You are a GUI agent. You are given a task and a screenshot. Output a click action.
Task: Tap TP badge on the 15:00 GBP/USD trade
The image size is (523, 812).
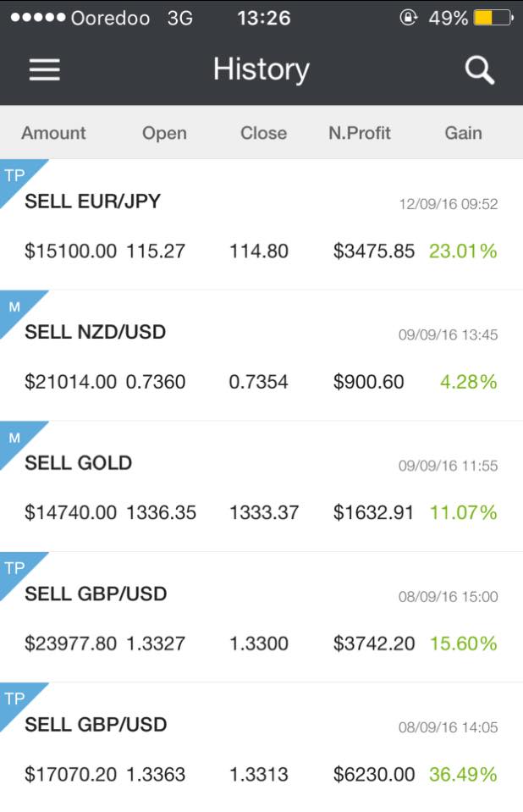coord(15,569)
